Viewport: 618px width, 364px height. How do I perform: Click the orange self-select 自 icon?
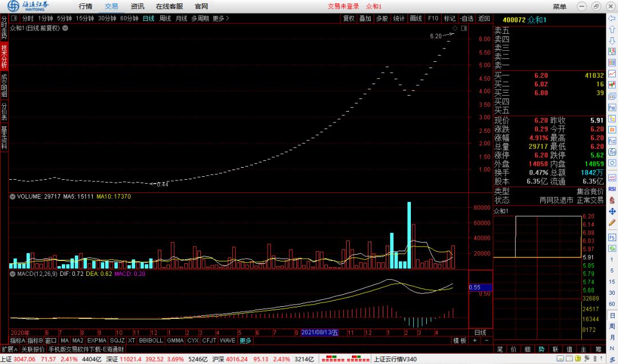pyautogui.click(x=612, y=129)
